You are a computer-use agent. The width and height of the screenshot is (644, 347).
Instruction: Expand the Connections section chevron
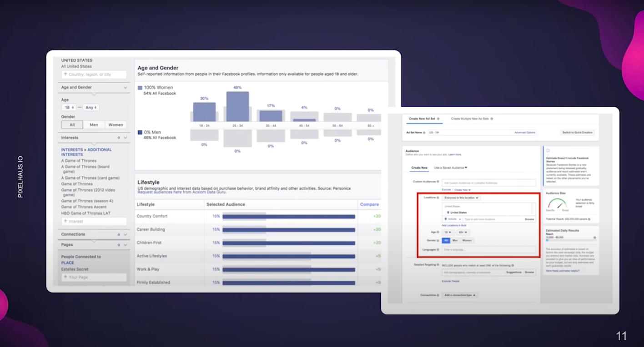click(x=125, y=234)
